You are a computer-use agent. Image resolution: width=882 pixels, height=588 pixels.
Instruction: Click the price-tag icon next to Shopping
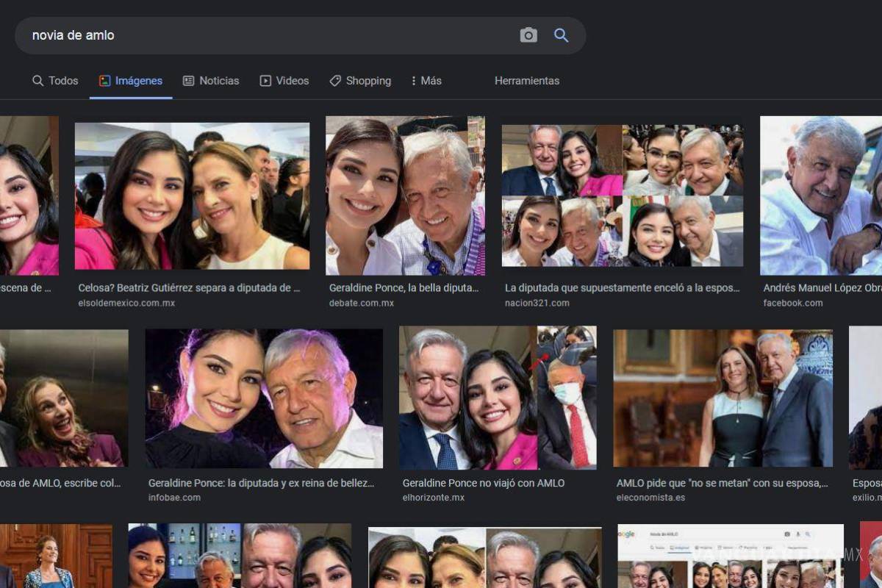(336, 81)
